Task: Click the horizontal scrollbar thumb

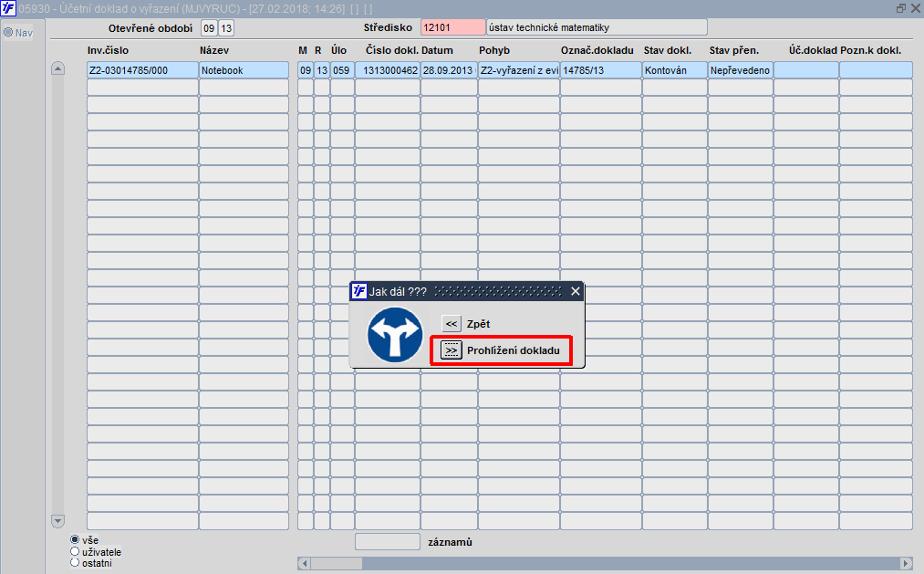Action: tap(337, 563)
